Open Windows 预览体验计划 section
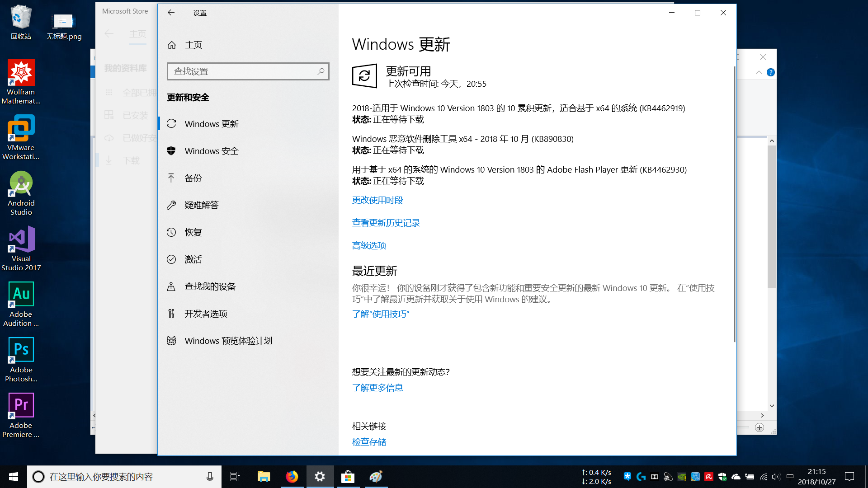 click(x=248, y=341)
